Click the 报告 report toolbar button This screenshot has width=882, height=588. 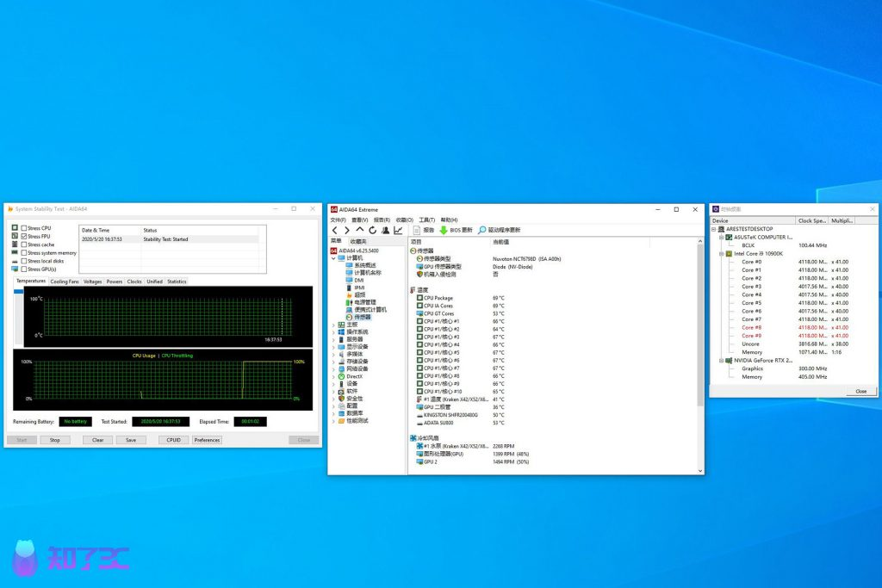[424, 230]
